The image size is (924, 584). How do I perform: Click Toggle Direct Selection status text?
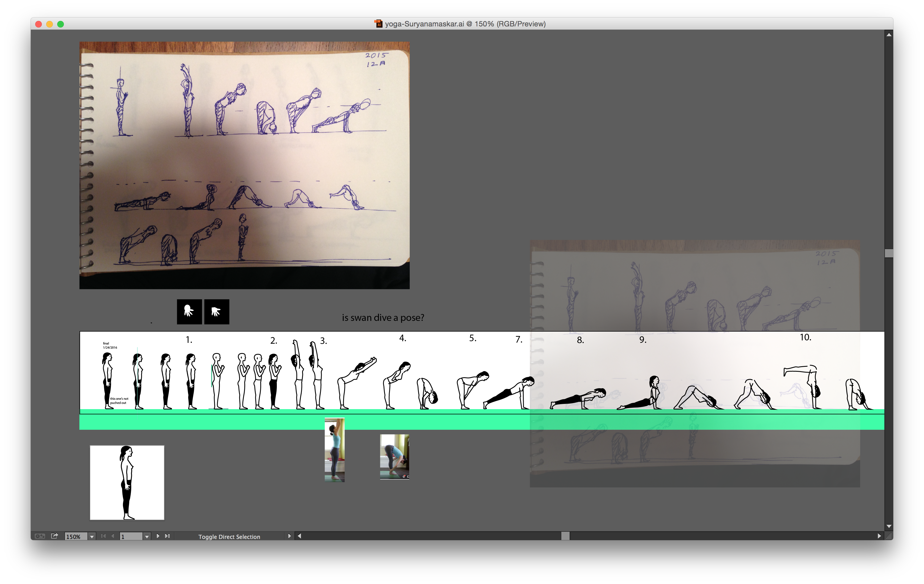coord(229,537)
